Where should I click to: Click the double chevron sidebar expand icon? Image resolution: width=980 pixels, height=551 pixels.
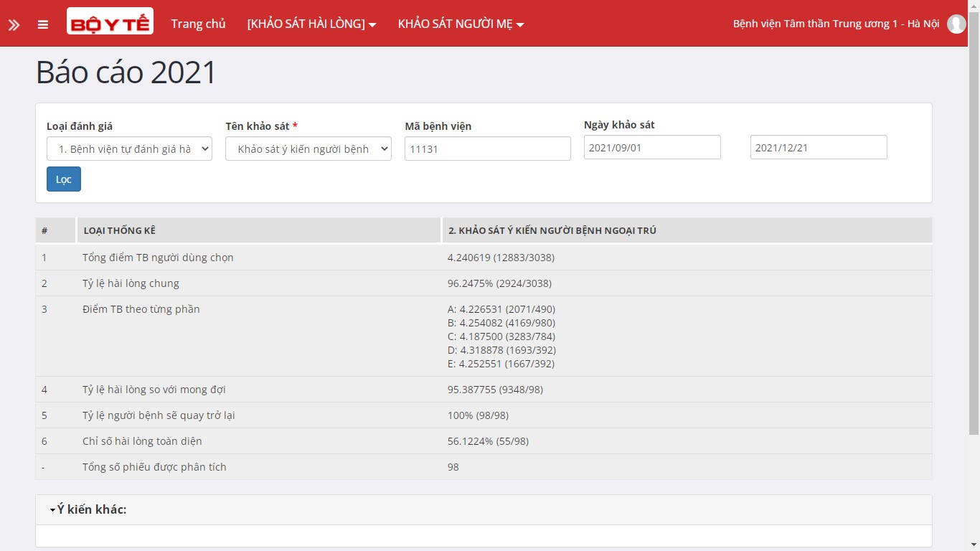(x=14, y=24)
